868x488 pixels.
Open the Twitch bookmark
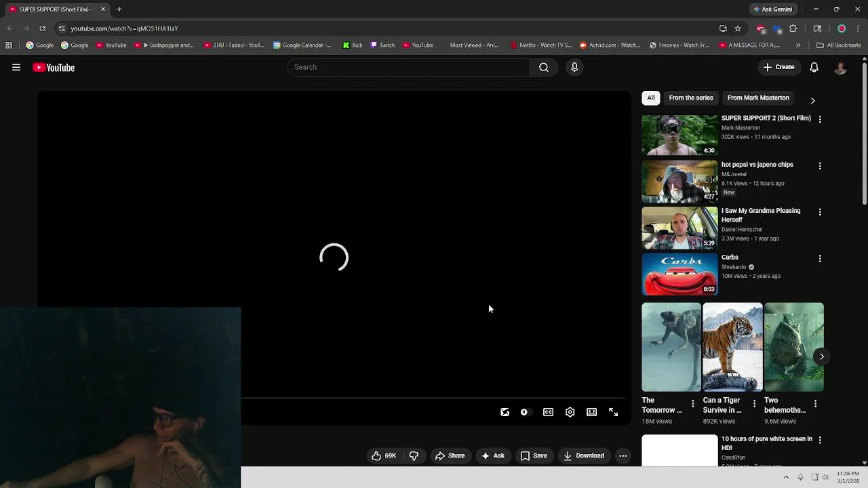(382, 45)
